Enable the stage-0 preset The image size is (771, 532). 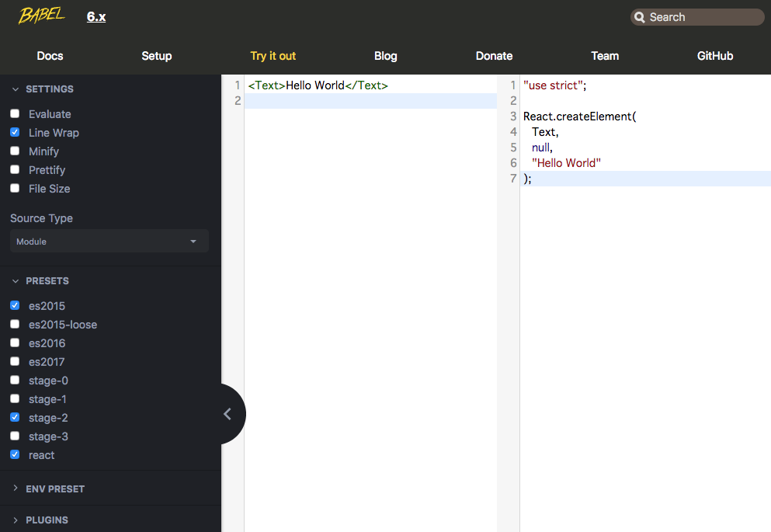[14, 380]
